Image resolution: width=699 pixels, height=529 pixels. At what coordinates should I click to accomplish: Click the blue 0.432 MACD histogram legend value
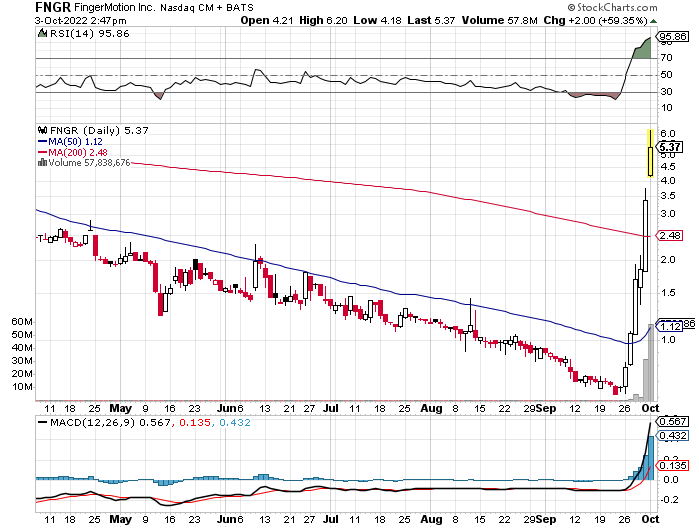[x=235, y=422]
